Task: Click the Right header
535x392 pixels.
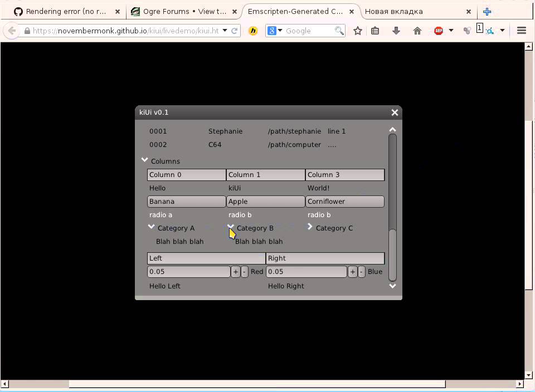Action: tap(325, 258)
